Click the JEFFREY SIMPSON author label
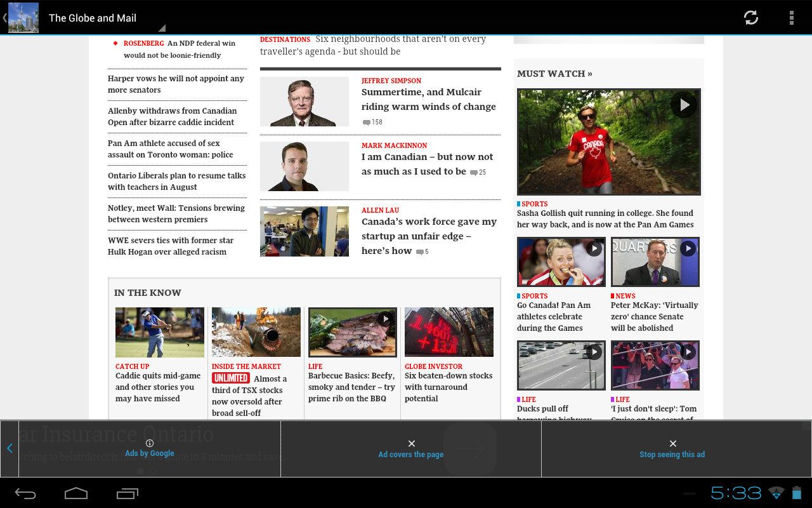 [x=391, y=81]
